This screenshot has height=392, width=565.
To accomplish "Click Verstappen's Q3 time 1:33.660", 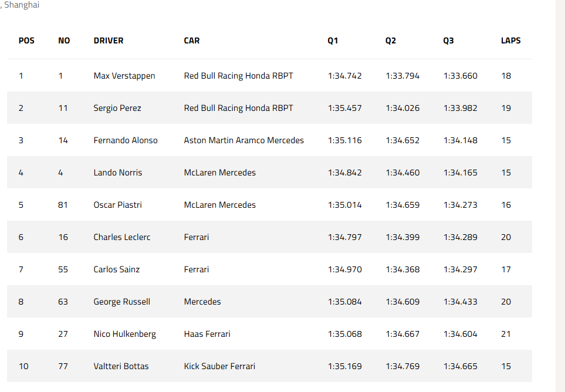I will (460, 76).
